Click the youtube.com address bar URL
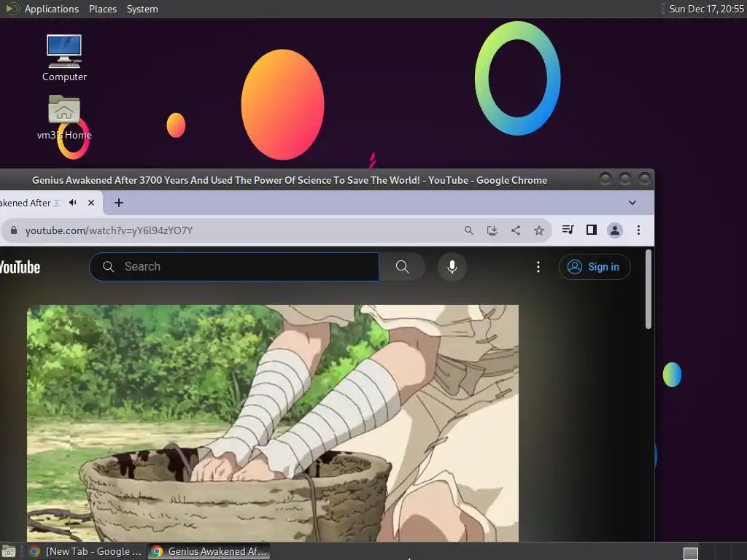This screenshot has height=560, width=747. pyautogui.click(x=109, y=230)
